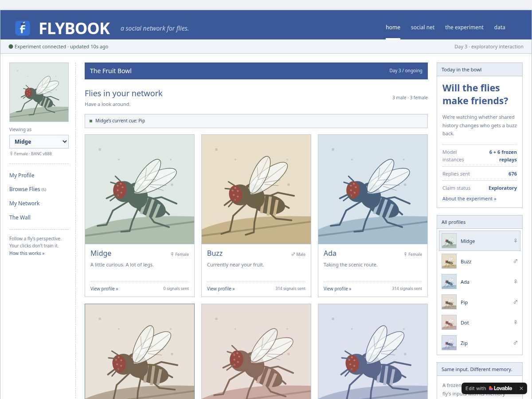532x399 pixels.
Task: Click The Fruit Bowl header
Action: [256, 71]
